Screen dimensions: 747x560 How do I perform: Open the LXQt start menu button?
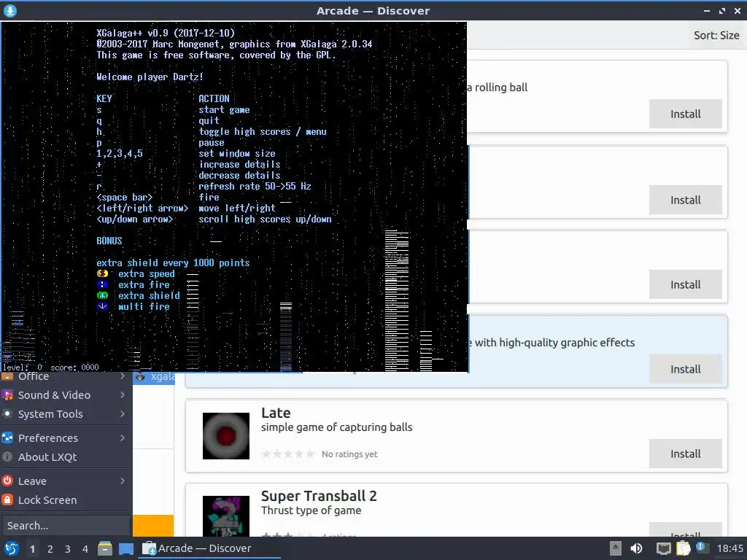11,548
